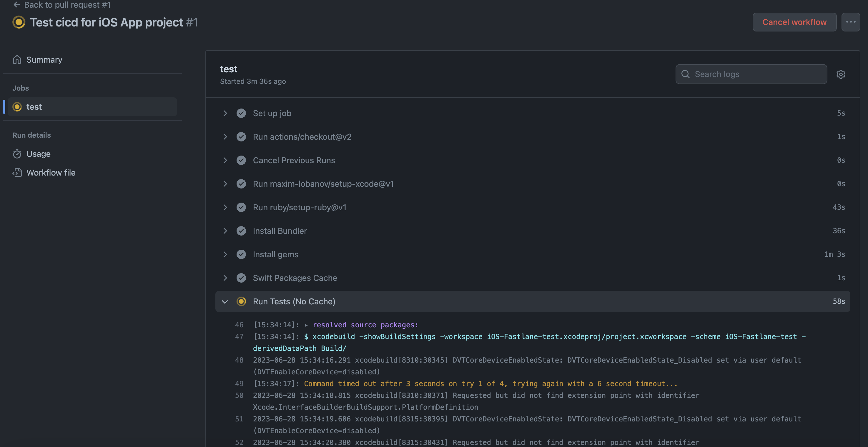Image resolution: width=868 pixels, height=447 pixels.
Task: Select log line number 50
Action: [239, 396]
